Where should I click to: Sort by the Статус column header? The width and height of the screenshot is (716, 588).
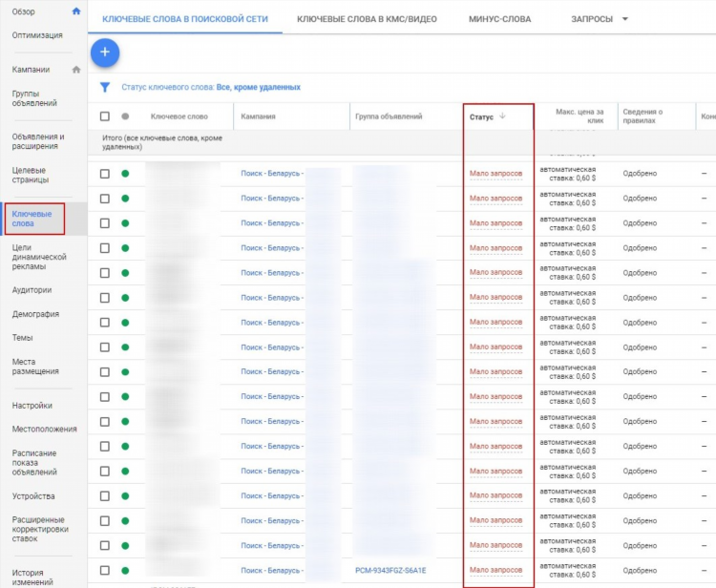point(481,116)
